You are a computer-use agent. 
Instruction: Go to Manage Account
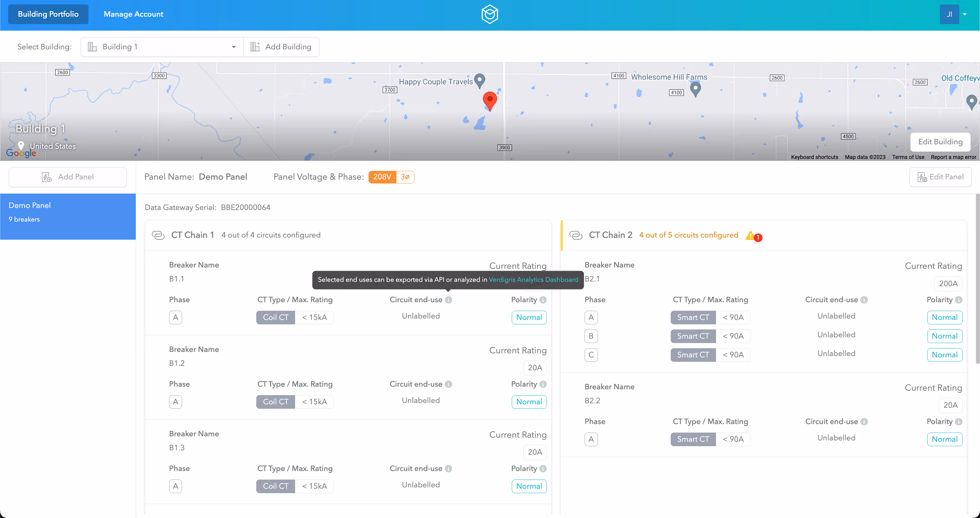click(x=133, y=14)
